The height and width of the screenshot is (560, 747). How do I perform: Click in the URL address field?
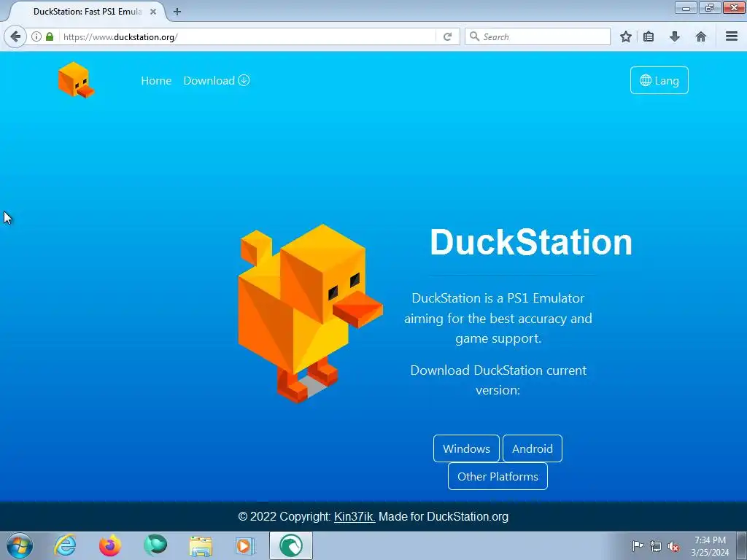(x=248, y=36)
